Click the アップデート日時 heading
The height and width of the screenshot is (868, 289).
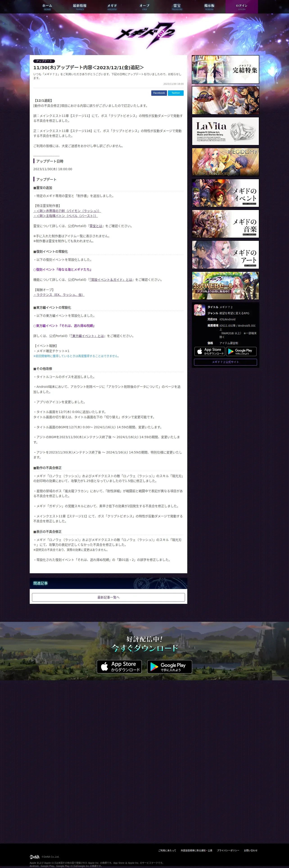tap(50, 161)
